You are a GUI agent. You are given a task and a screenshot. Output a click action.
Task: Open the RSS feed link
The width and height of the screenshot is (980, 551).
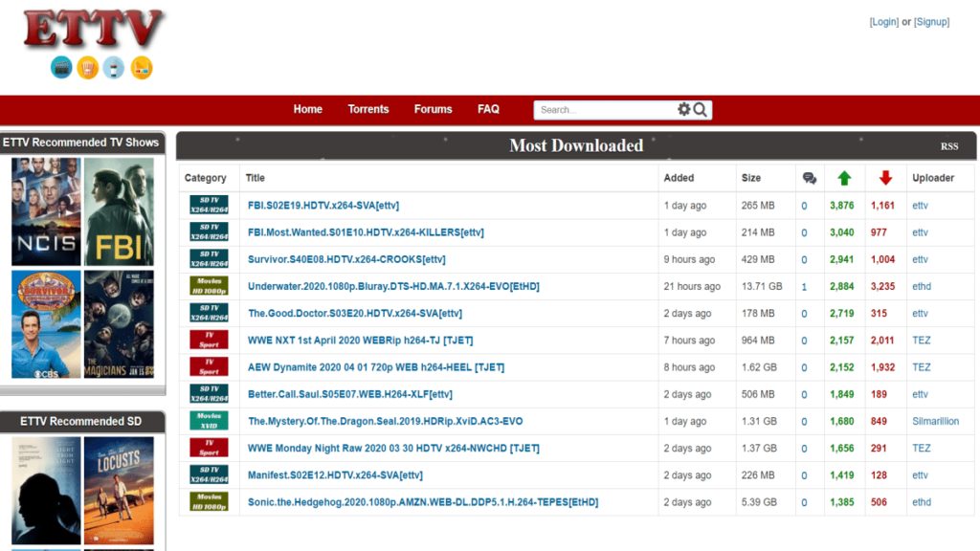949,146
